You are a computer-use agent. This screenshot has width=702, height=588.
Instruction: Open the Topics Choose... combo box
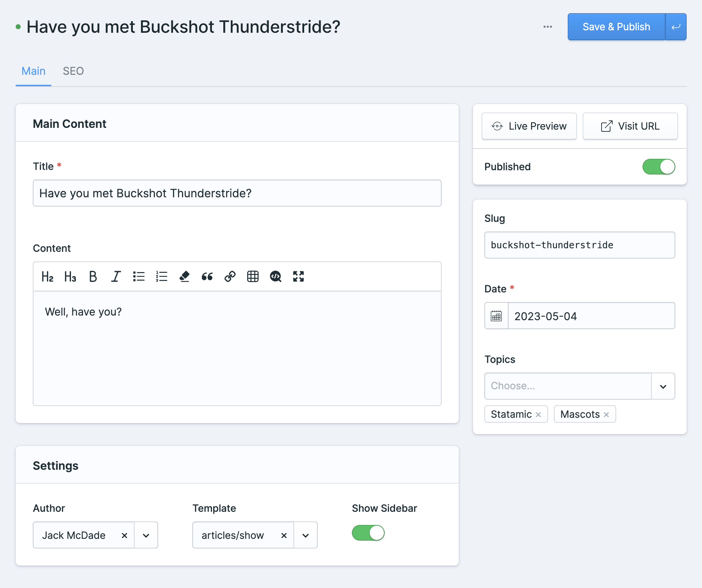pyautogui.click(x=568, y=386)
